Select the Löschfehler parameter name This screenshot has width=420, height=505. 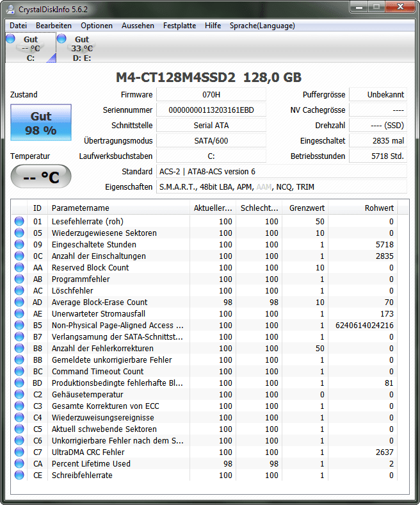pyautogui.click(x=72, y=290)
